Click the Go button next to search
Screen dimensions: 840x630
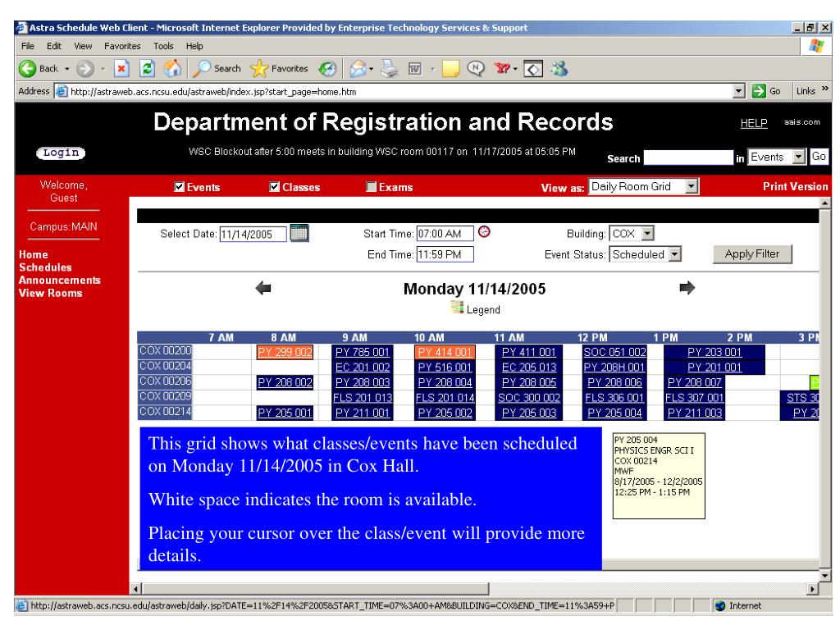[818, 157]
